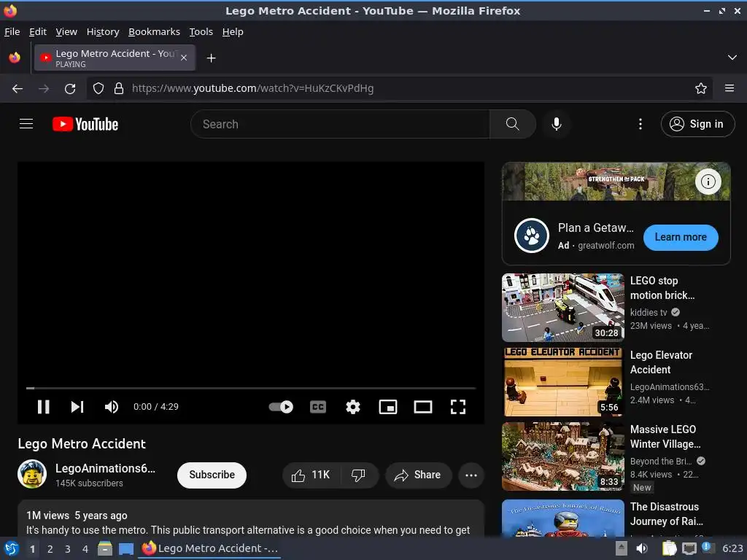Viewport: 747px width, 560px height.
Task: Toggle closed captions on the video
Action: tap(318, 407)
